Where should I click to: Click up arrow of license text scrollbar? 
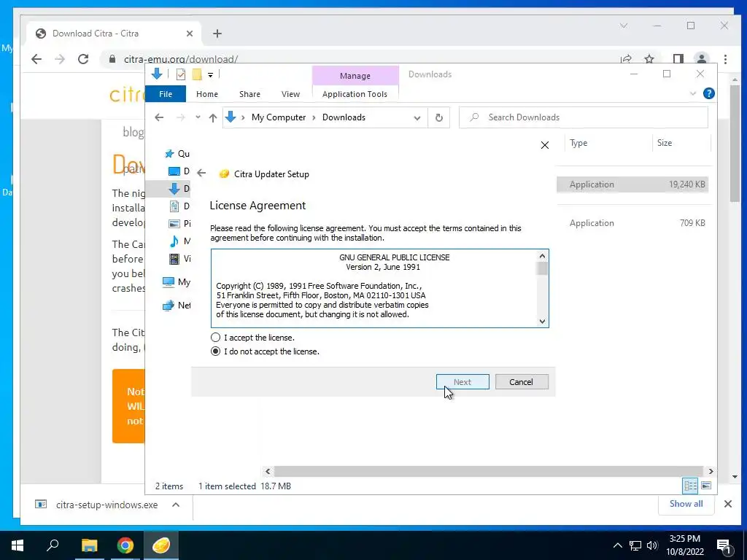pyautogui.click(x=542, y=256)
